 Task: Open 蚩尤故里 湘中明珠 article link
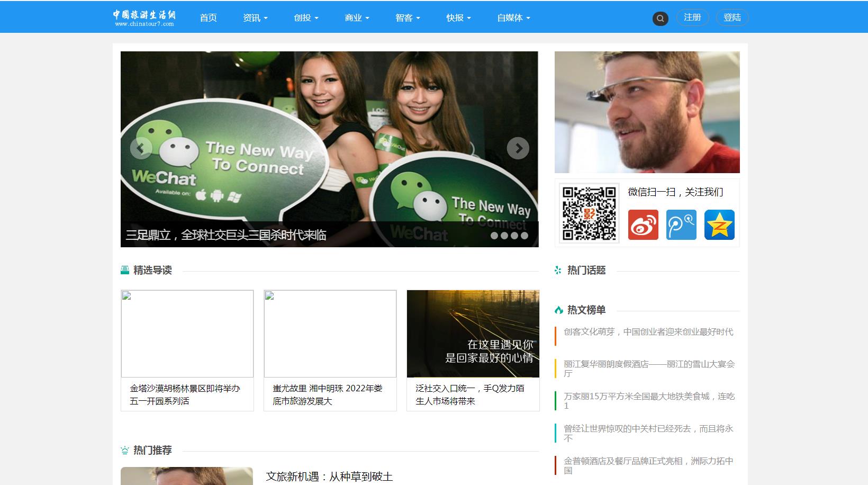point(328,394)
